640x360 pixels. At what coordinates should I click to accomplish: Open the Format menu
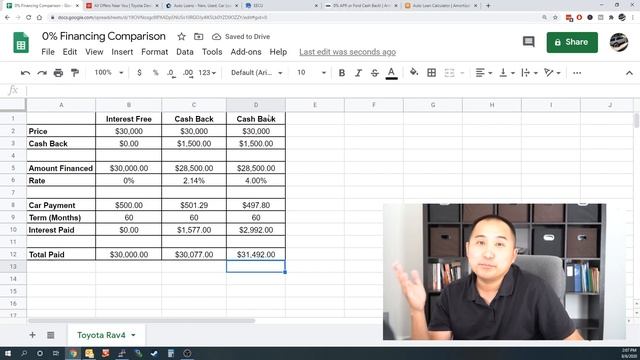pyautogui.click(x=155, y=52)
